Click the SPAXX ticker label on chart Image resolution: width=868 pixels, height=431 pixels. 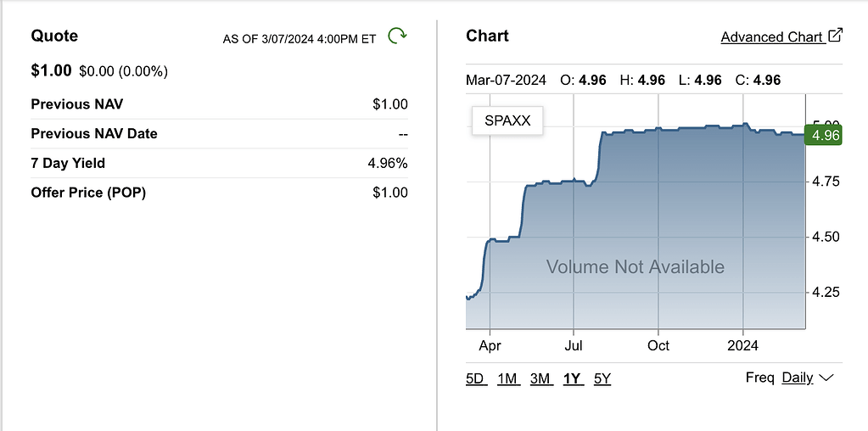(x=507, y=120)
